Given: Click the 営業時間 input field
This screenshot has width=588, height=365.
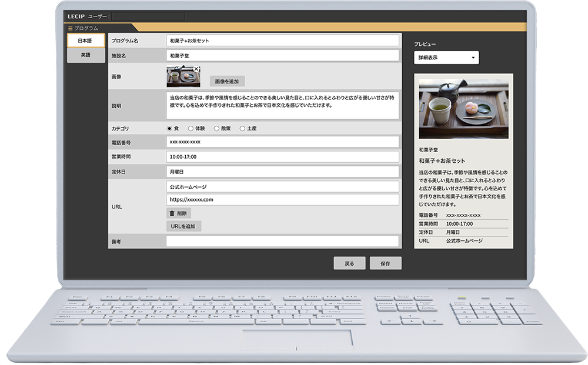Looking at the screenshot, I should pos(282,157).
